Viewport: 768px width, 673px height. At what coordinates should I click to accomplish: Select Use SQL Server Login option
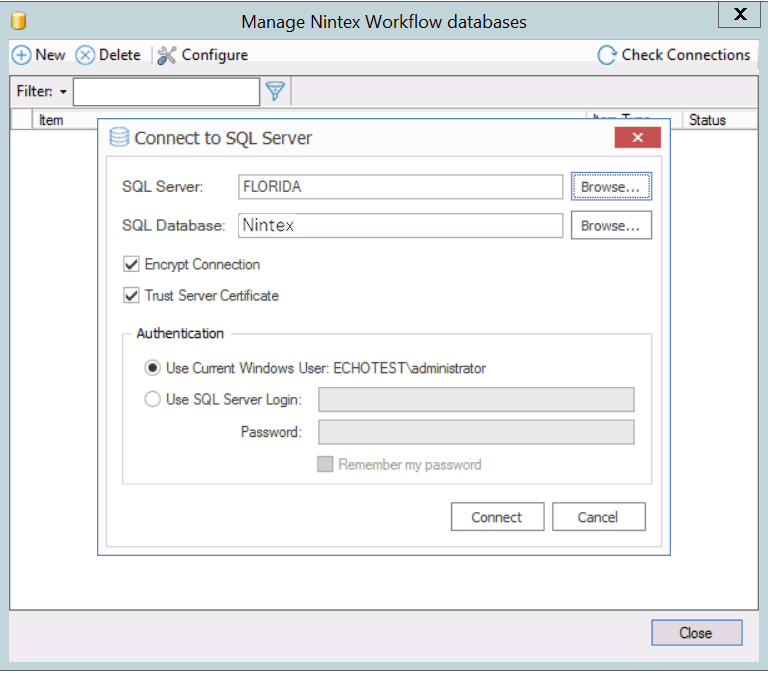[152, 399]
